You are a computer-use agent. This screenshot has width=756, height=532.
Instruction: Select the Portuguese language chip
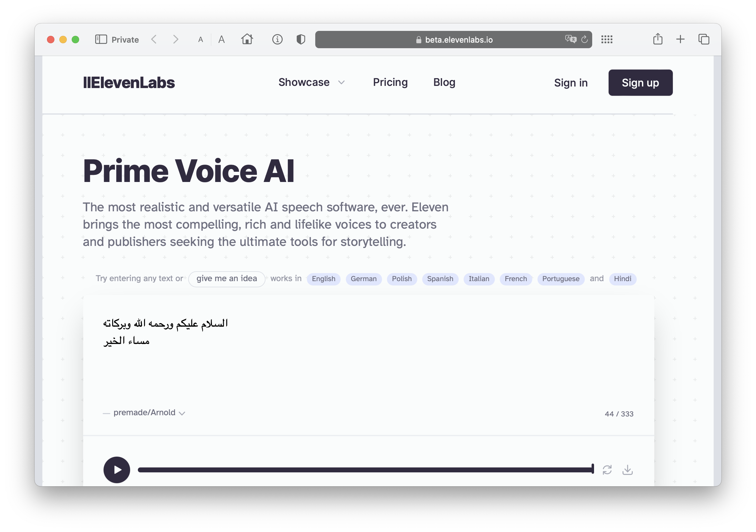click(560, 279)
